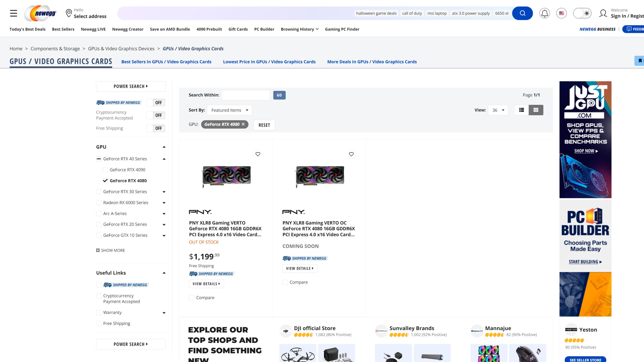This screenshot has height=362, width=644.
Task: Switch to list view layout icon
Action: point(521,110)
